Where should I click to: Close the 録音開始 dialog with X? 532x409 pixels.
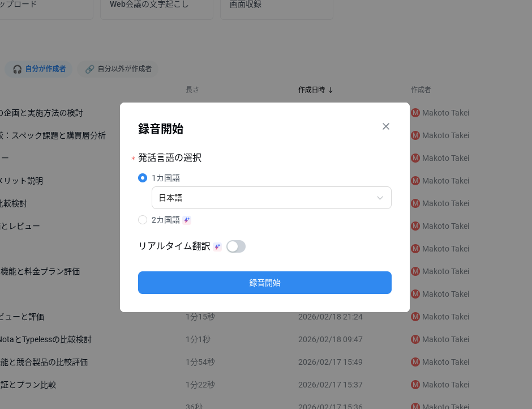386,126
